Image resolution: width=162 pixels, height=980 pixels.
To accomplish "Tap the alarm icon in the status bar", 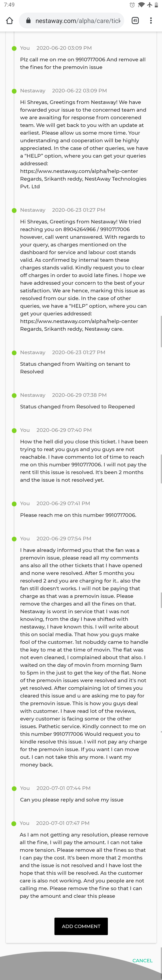I will point(132,5).
